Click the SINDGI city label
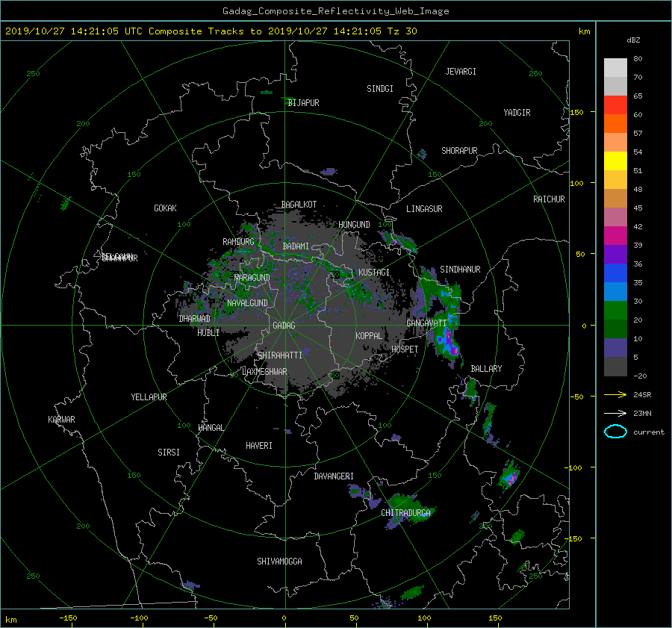 click(380, 89)
